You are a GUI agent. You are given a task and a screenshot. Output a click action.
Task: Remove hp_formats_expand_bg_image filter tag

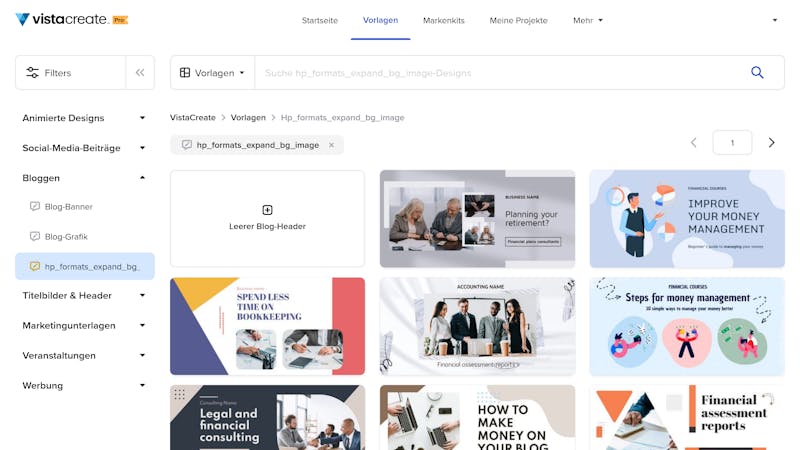[332, 145]
